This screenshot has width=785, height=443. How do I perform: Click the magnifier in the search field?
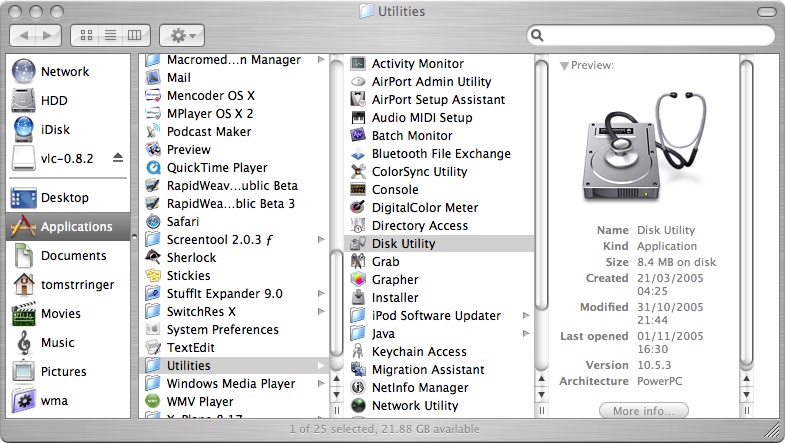(537, 35)
